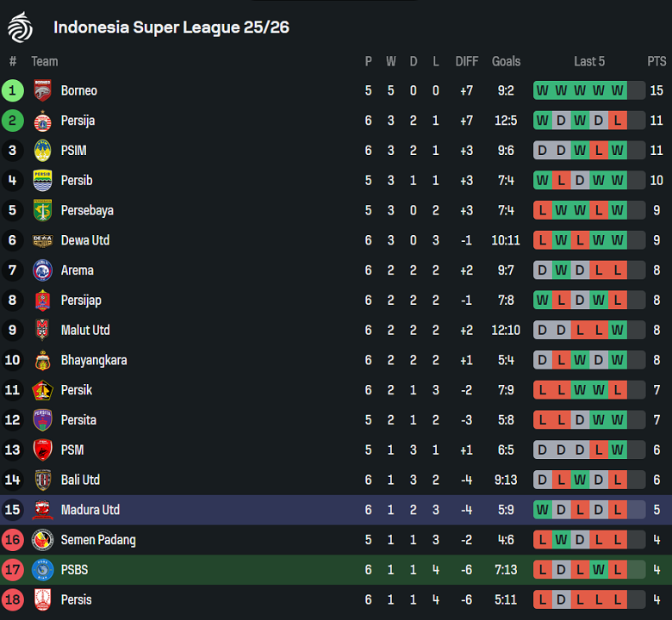Click the Indonesia Super League 25/26 title

click(171, 27)
